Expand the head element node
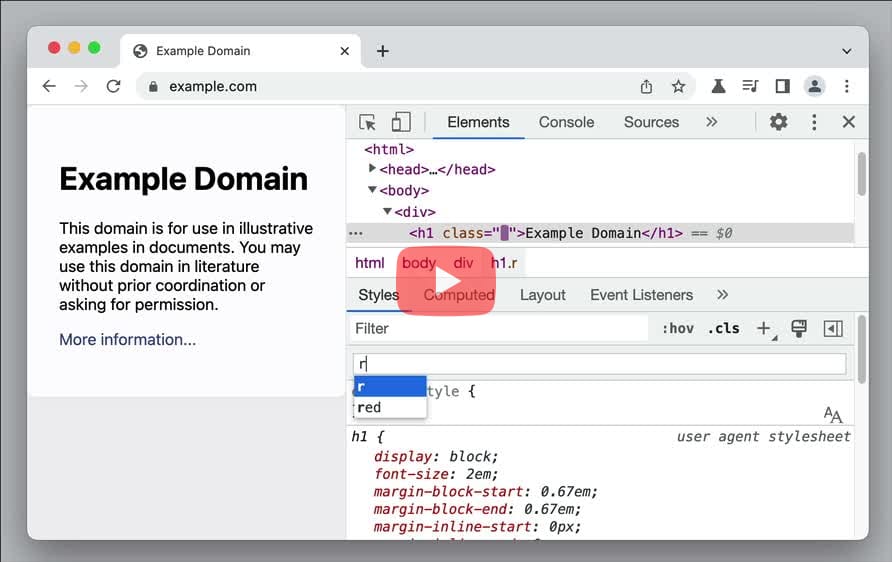Viewport: 892px width, 562px height. pos(371,168)
